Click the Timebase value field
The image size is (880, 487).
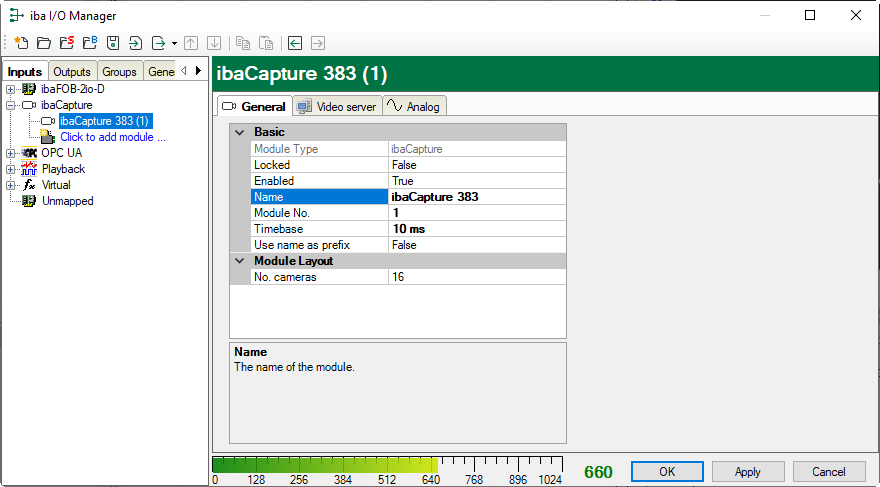476,229
